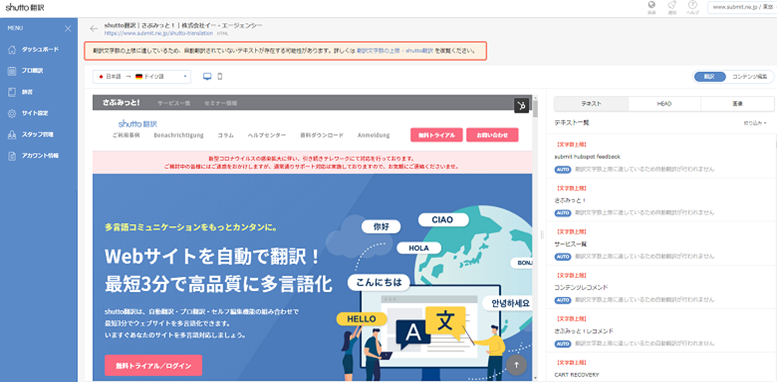Open スタッフ管理 people icon
Viewport: 777px width, 382px height.
[x=12, y=134]
